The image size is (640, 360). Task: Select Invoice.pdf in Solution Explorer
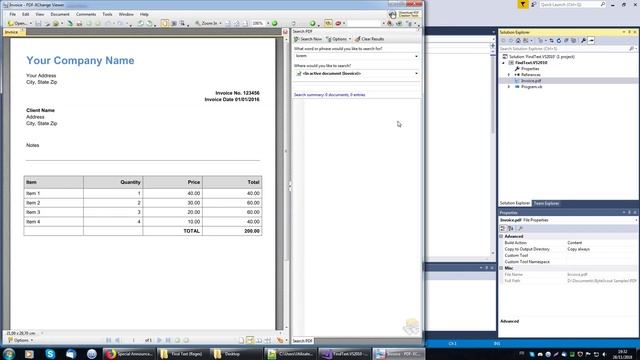pyautogui.click(x=531, y=81)
